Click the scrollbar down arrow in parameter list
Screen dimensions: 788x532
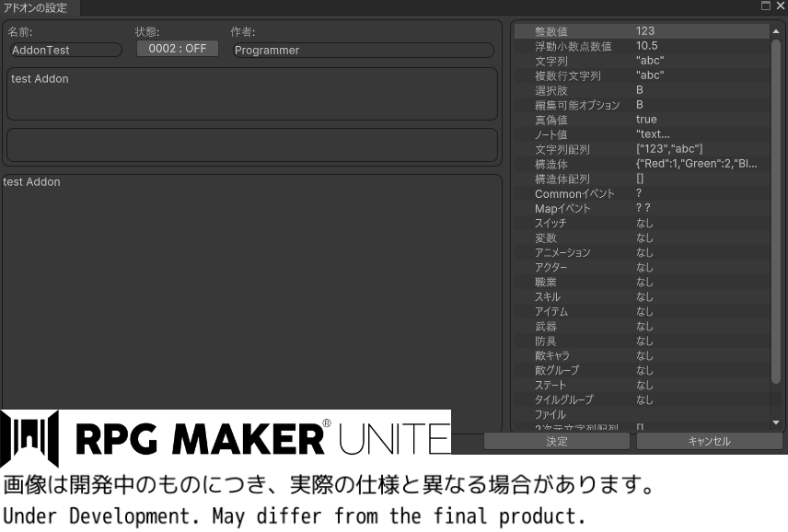pos(775,422)
